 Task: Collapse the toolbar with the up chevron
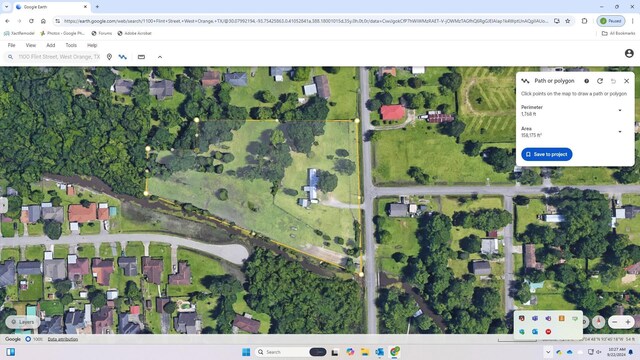point(160,57)
